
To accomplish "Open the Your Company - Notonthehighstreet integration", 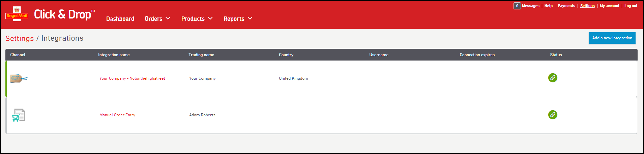I will [x=132, y=78].
